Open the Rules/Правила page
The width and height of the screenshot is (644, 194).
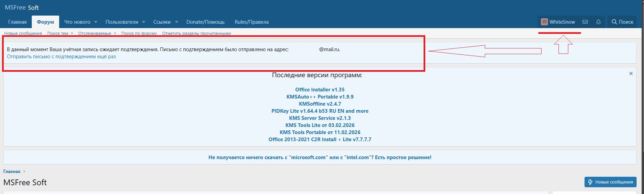[x=252, y=22]
